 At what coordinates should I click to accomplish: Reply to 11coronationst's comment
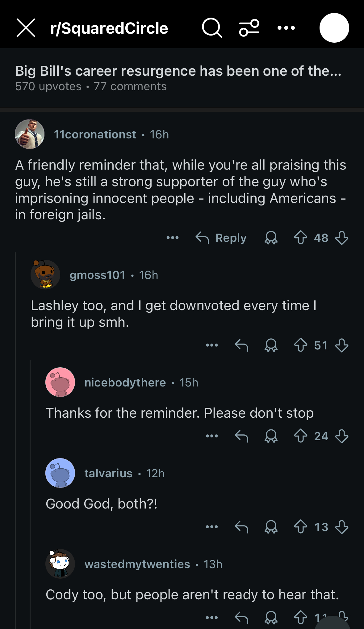(x=221, y=238)
